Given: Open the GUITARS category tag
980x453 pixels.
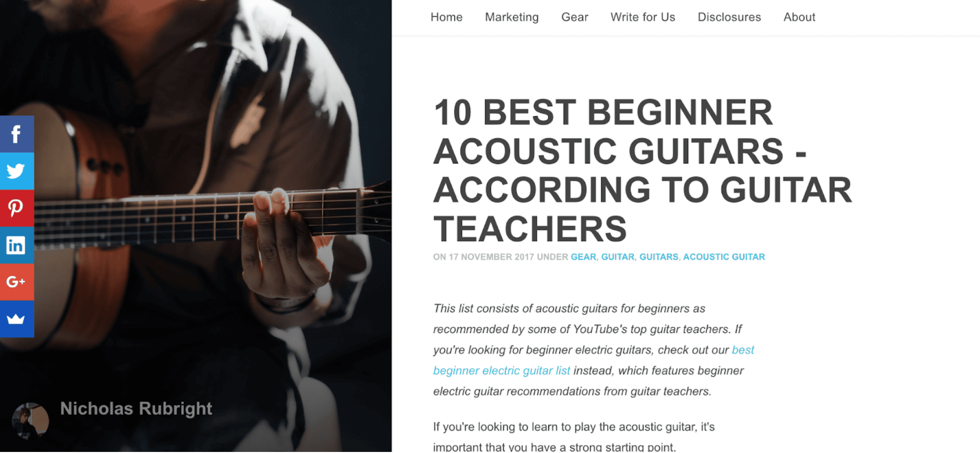Looking at the screenshot, I should [659, 257].
